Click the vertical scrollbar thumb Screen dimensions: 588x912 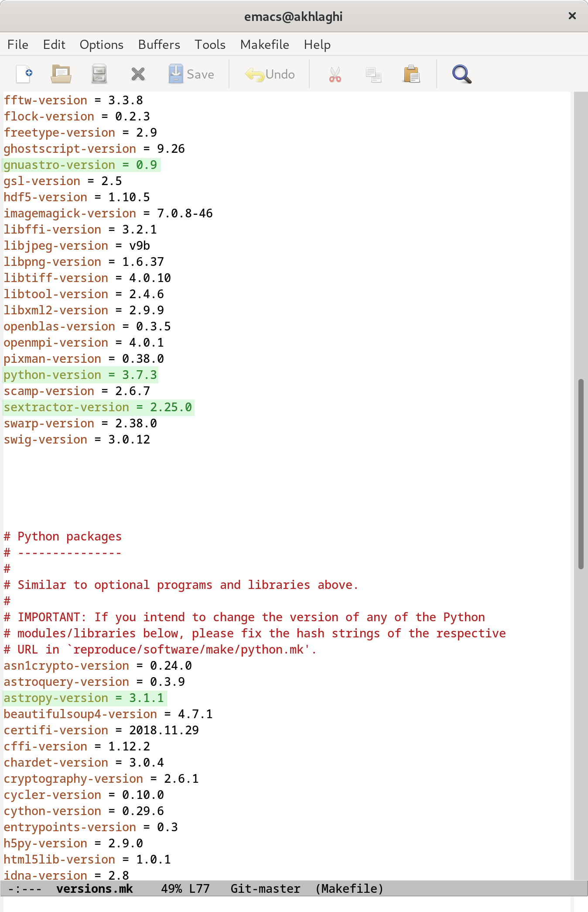coord(581,474)
